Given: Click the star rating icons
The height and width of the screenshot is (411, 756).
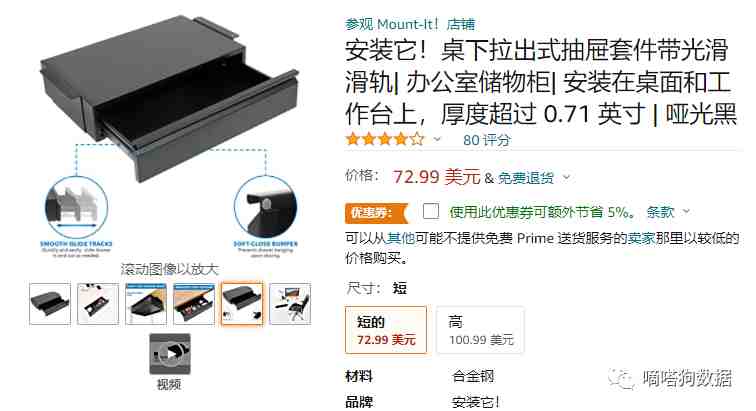Looking at the screenshot, I should pos(385,140).
